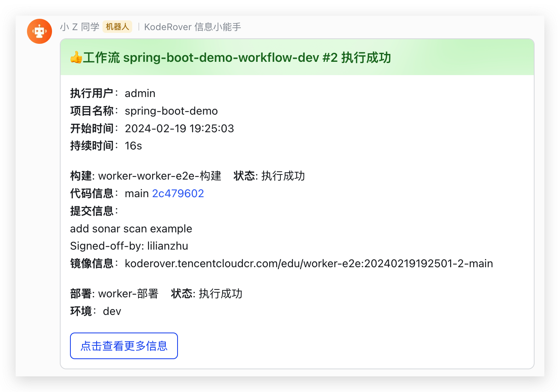Click the environment value dev

coord(112,311)
